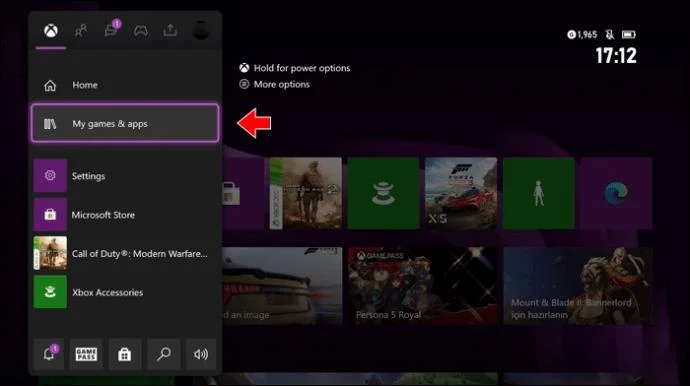690x386 pixels.
Task: Open the Forza car image card
Action: point(282,286)
